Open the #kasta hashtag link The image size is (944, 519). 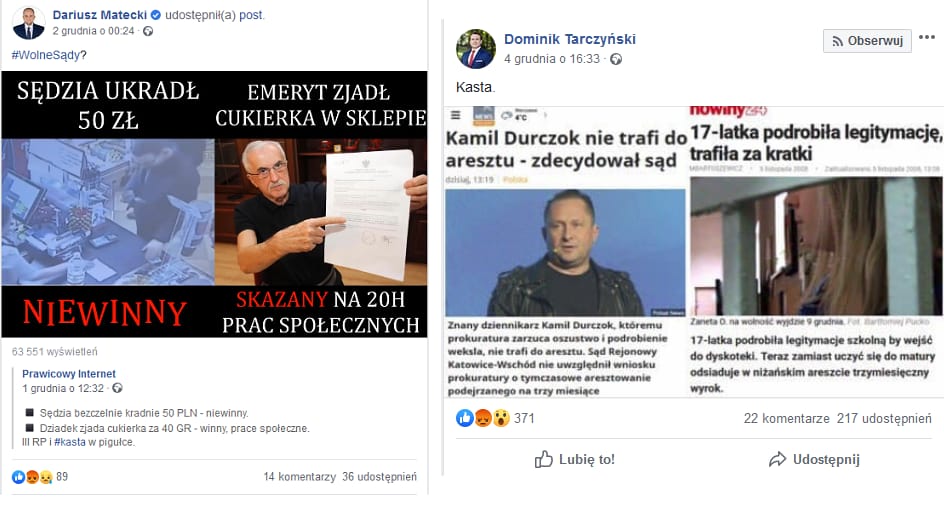(x=70, y=442)
